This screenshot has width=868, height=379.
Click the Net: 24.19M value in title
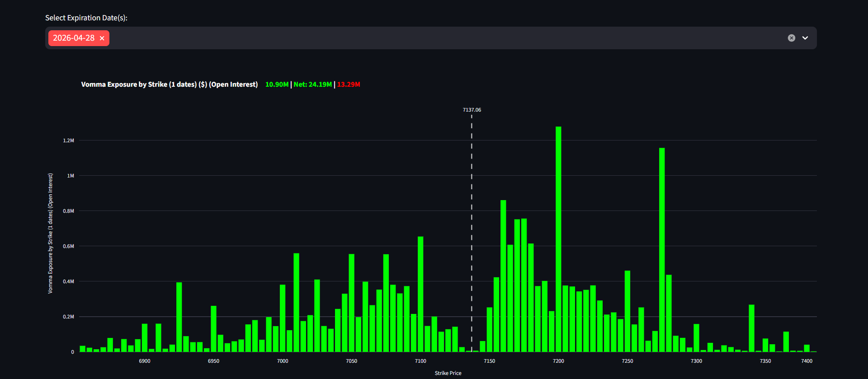(x=312, y=84)
